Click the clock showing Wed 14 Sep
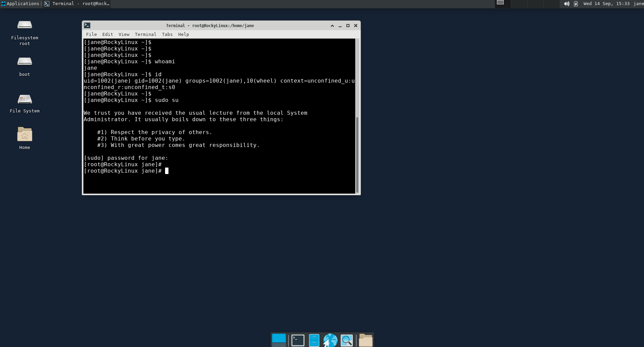 click(606, 4)
